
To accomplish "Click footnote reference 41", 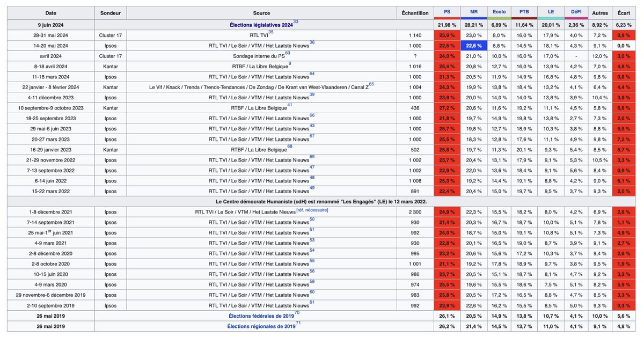I will (x=289, y=105).
